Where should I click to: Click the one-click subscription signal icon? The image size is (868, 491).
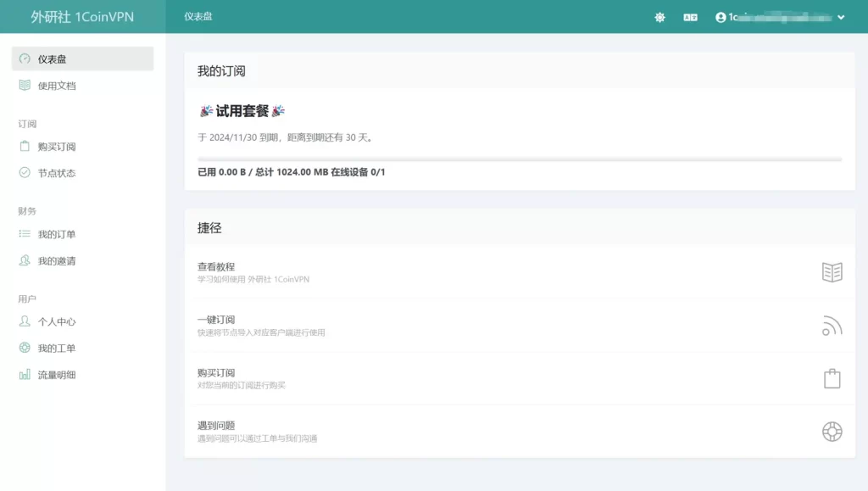pyautogui.click(x=832, y=325)
